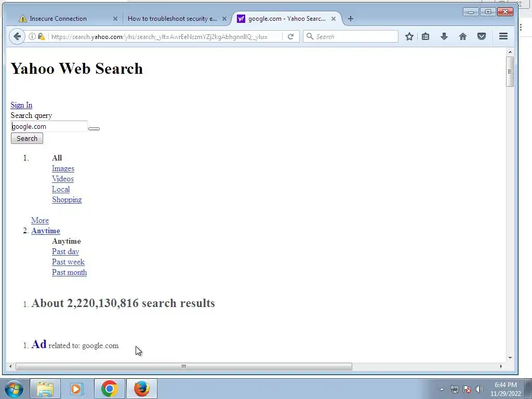Switch to Google Chrome in the taskbar
Screen dimensions: 532x399
[x=109, y=389]
